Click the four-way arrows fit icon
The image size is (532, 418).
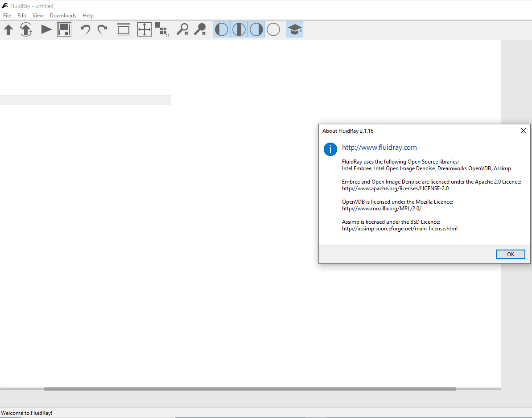(x=144, y=30)
